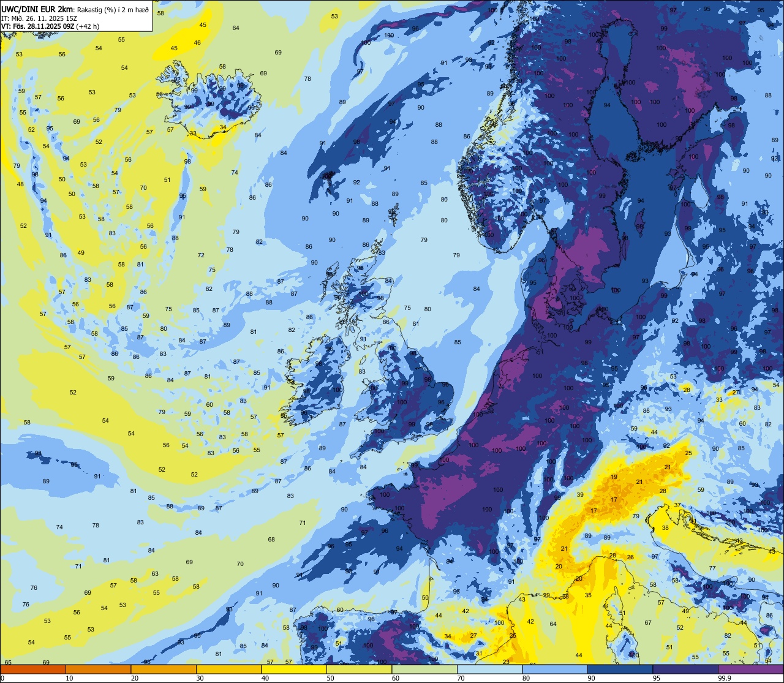Click the 90–95% dark blue legend swatch
The image size is (784, 683).
pos(620,669)
